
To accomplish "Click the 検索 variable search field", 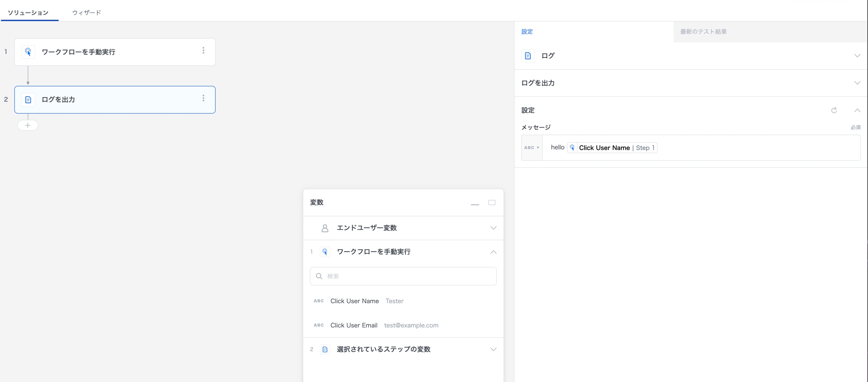I will coord(403,276).
